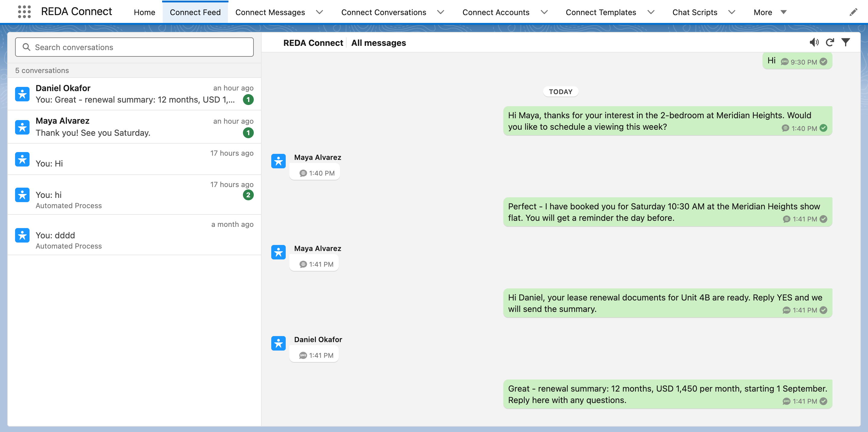
Task: Click the avatar beside 'You: dddd' conversation
Action: [22, 235]
